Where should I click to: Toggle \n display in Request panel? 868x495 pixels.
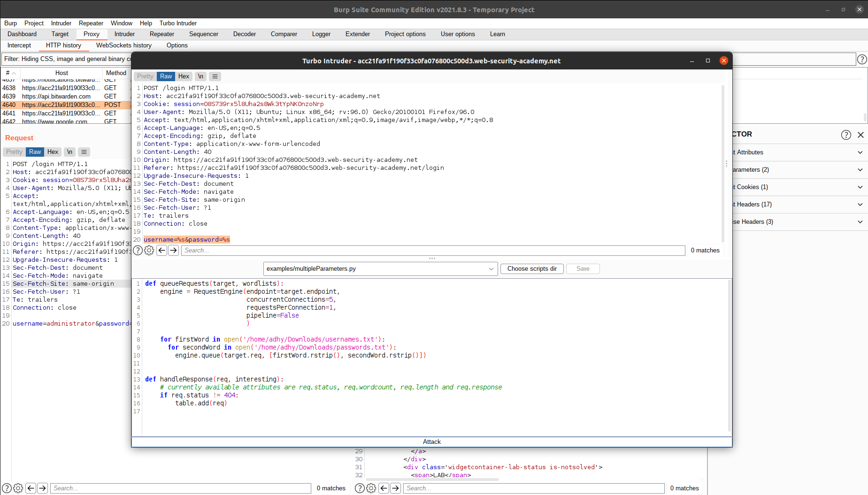click(x=70, y=152)
